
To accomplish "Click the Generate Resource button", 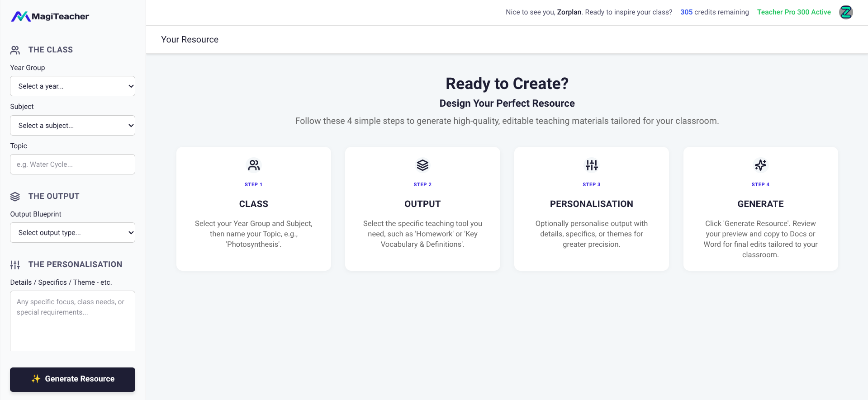I will (x=72, y=379).
